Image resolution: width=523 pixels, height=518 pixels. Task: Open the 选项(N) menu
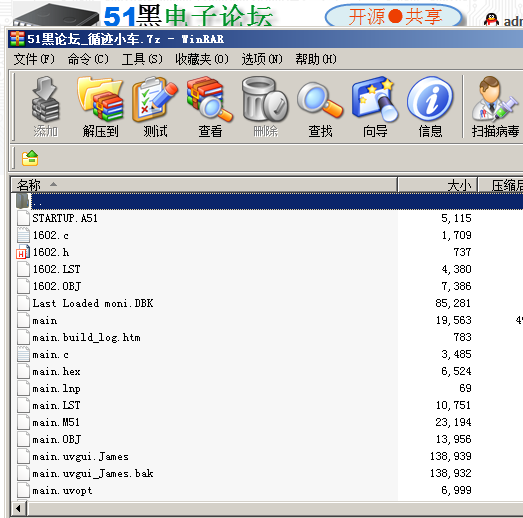point(262,59)
